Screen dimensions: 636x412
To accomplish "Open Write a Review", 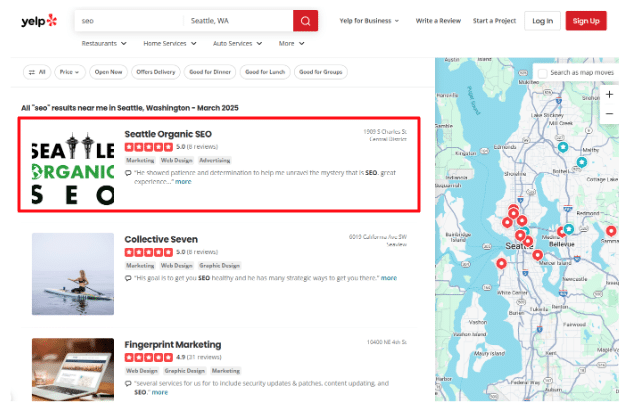I will click(x=438, y=21).
